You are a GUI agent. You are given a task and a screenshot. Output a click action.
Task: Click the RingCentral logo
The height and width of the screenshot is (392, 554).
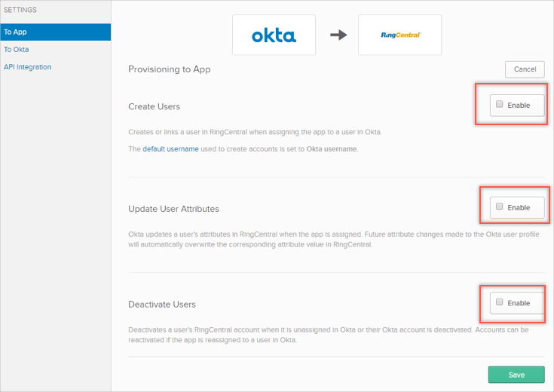click(399, 35)
